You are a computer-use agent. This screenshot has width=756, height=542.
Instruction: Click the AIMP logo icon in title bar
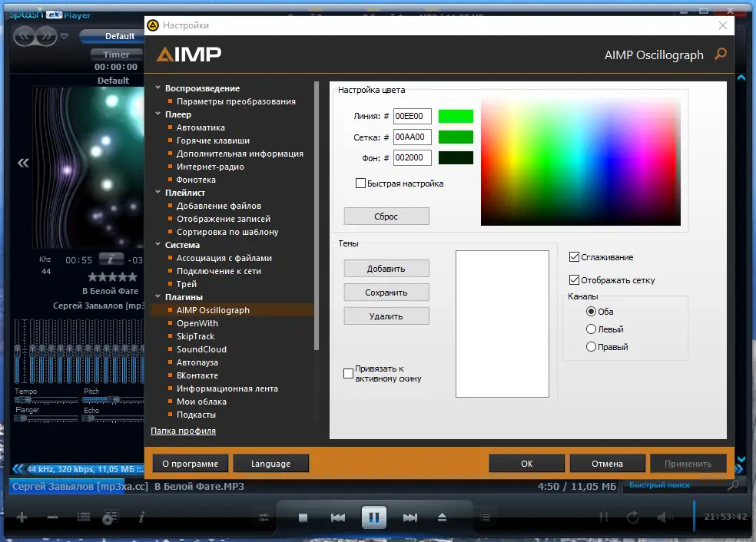click(x=153, y=25)
